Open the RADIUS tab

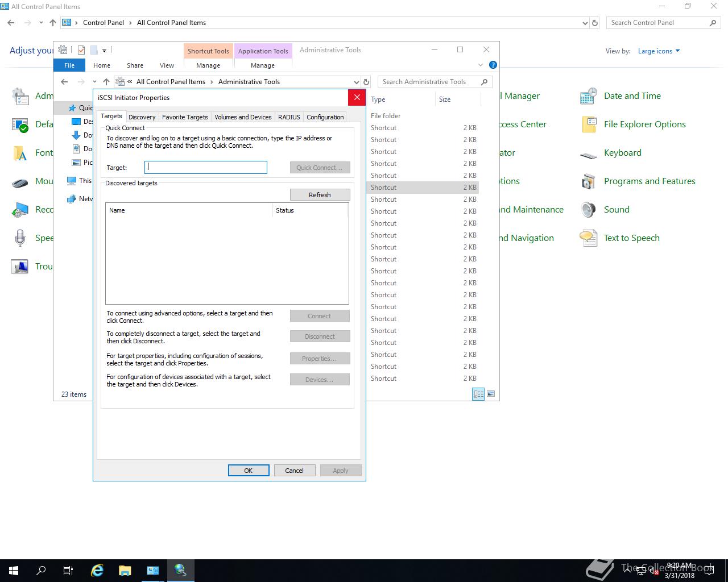pos(289,117)
